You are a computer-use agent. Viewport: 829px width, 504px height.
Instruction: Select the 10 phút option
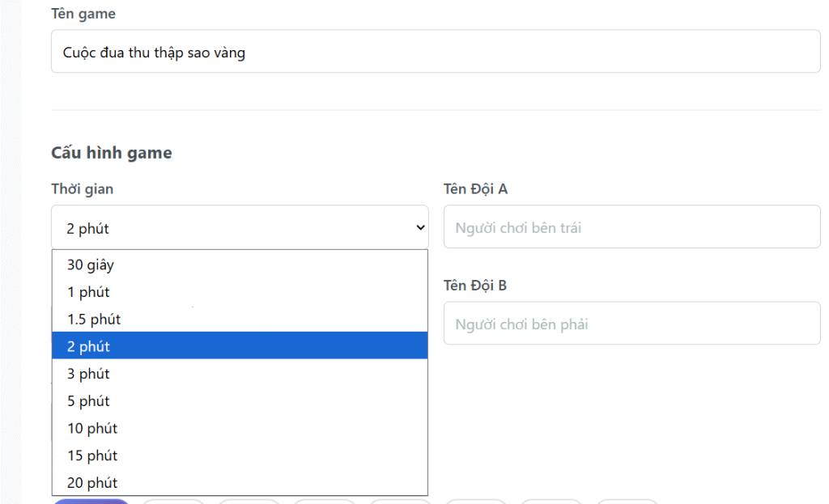pos(240,428)
